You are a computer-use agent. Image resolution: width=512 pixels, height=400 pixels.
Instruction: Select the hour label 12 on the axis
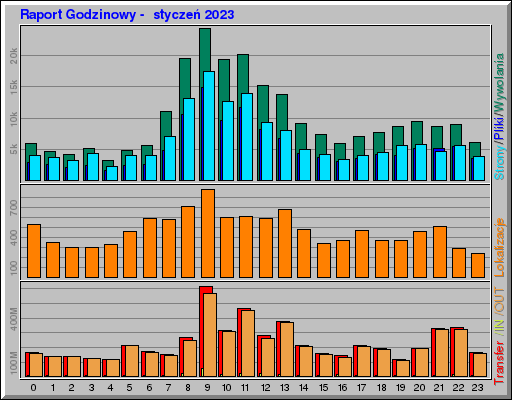(x=266, y=388)
